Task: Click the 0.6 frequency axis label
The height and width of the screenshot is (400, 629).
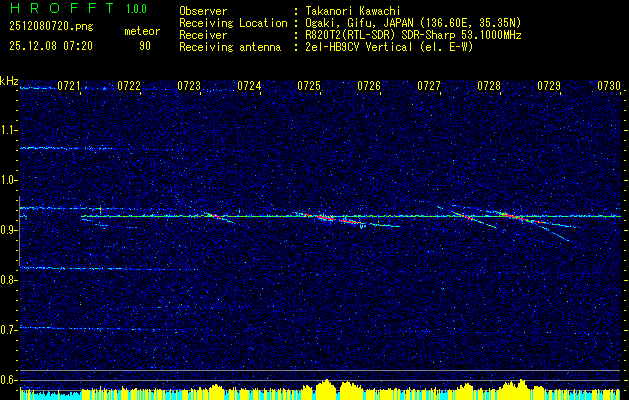Action: click(x=8, y=379)
